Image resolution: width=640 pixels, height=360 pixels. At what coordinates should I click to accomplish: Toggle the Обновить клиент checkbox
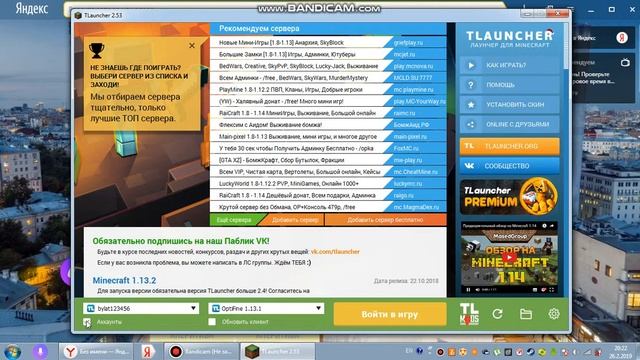coord(212,322)
